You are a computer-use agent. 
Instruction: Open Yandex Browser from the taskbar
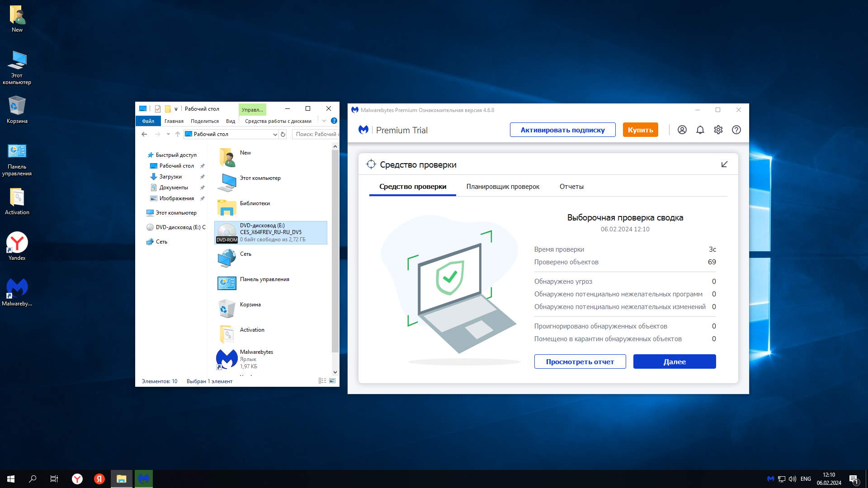click(77, 479)
